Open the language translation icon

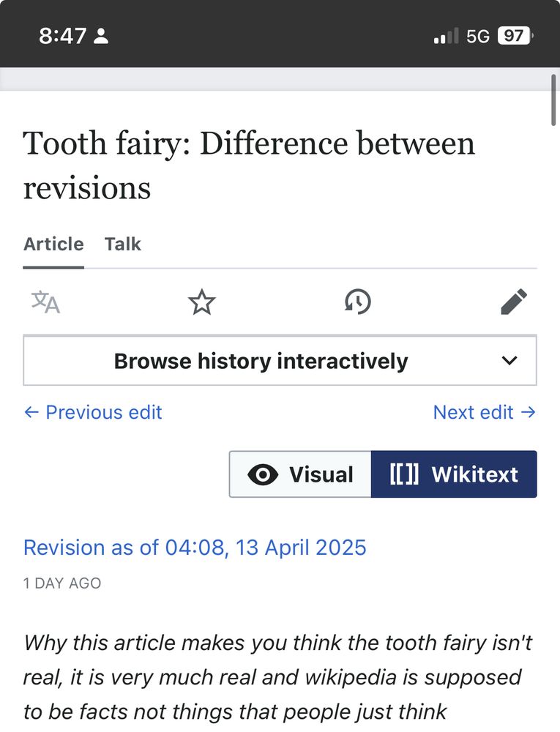[x=45, y=302]
